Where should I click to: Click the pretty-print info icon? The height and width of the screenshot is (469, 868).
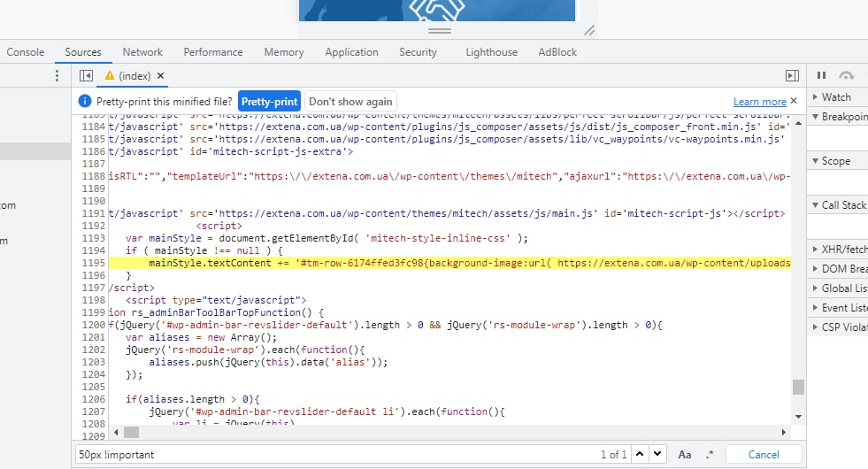(x=85, y=101)
